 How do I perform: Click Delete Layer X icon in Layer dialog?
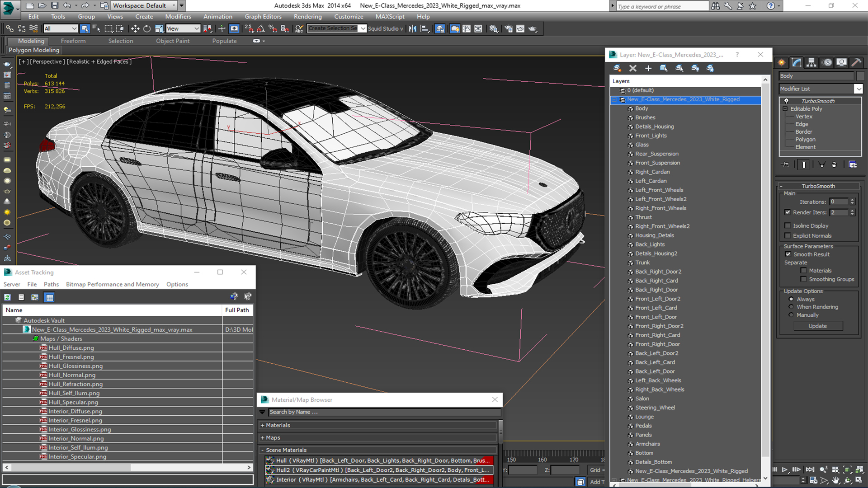click(633, 68)
